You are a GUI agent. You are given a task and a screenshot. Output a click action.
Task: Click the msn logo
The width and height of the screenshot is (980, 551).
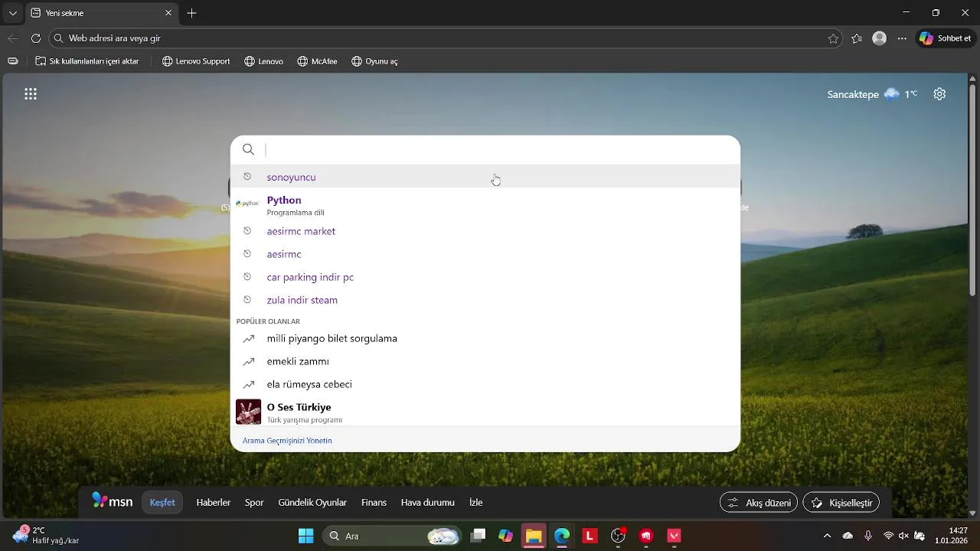112,502
